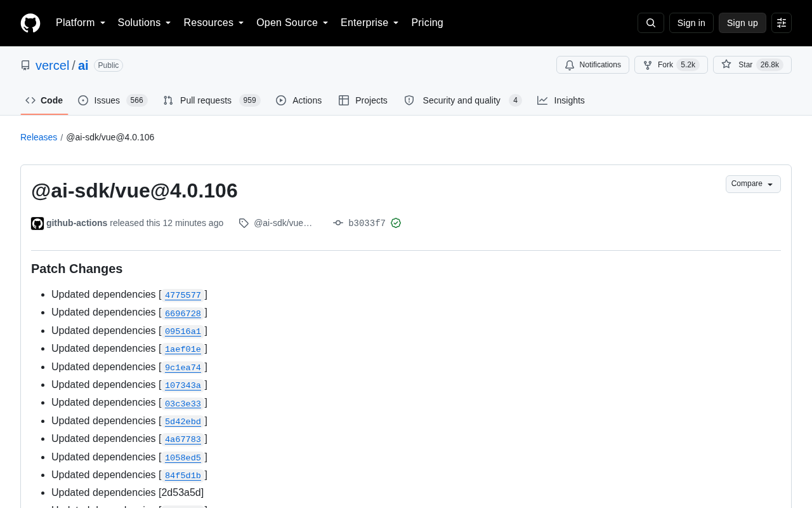Open commit 9c1ea74 link
The width and height of the screenshot is (812, 508).
coord(183,368)
